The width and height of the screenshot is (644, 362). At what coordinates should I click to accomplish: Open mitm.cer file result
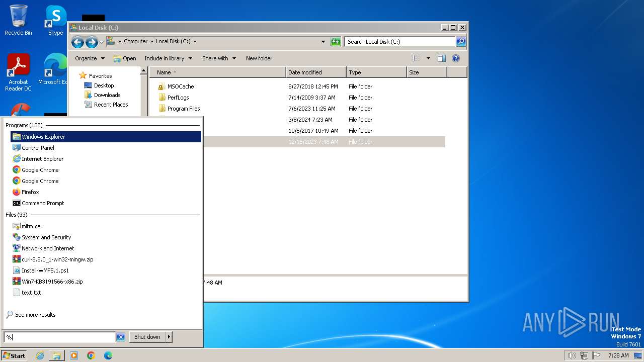pos(106,226)
